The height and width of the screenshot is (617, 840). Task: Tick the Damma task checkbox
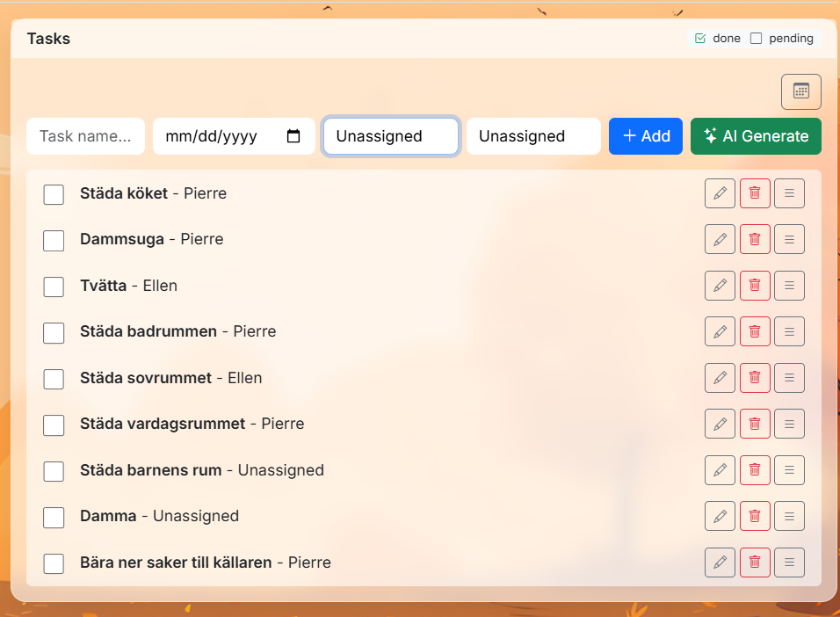coord(54,517)
